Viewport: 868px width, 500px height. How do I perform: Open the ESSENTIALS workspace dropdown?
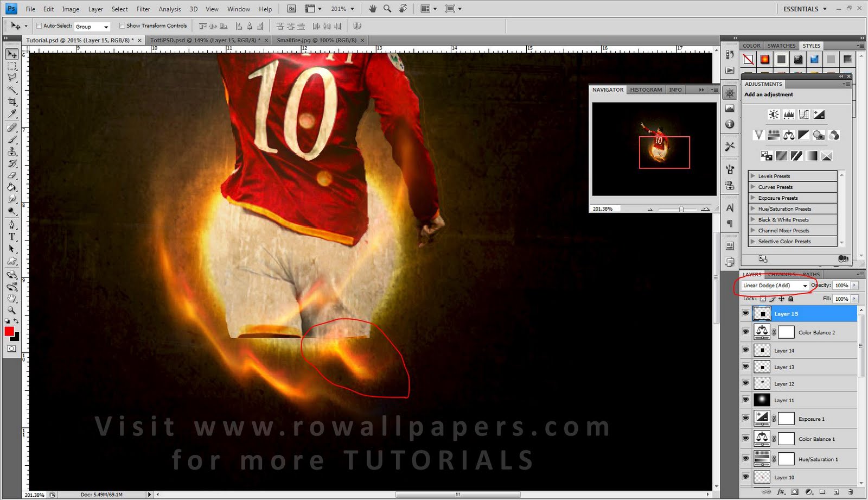(805, 9)
